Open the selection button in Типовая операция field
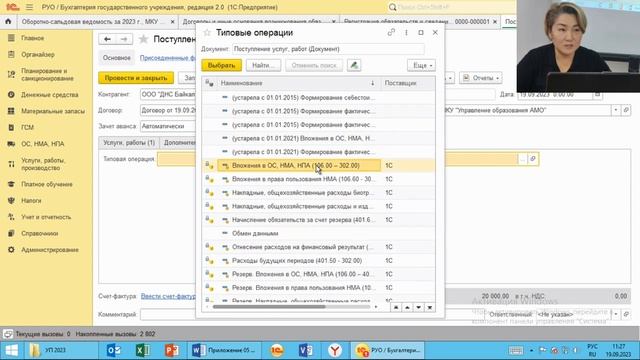 523,159
